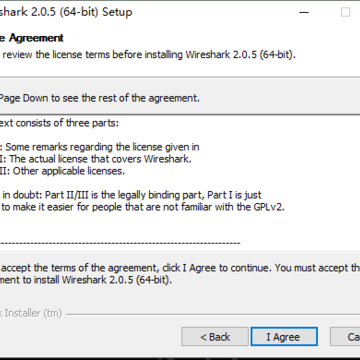Click the I Agree button
Screen dimensions: 360x360
coord(284,337)
